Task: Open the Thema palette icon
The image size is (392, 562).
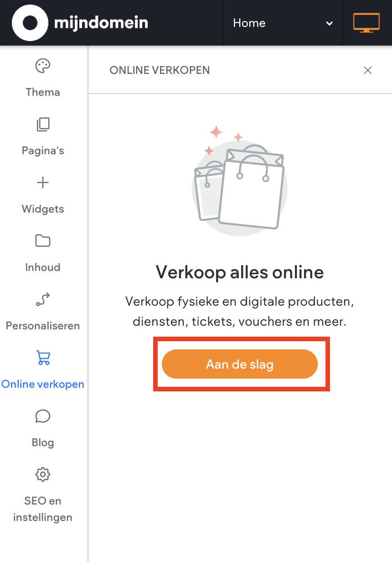Action: 43,66
